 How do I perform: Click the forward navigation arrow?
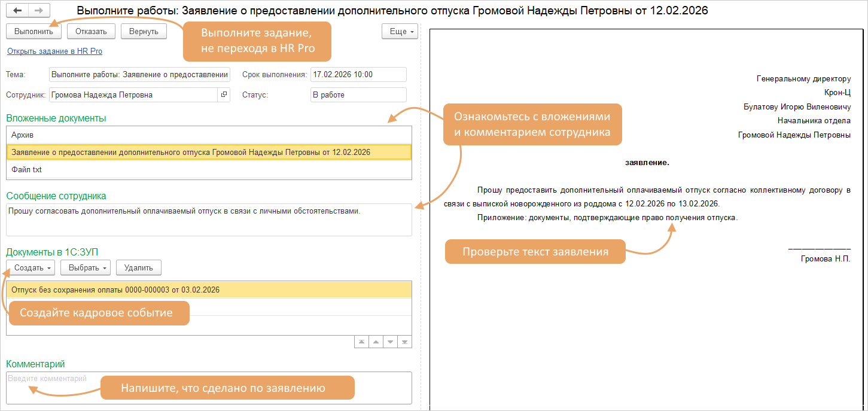tap(39, 11)
